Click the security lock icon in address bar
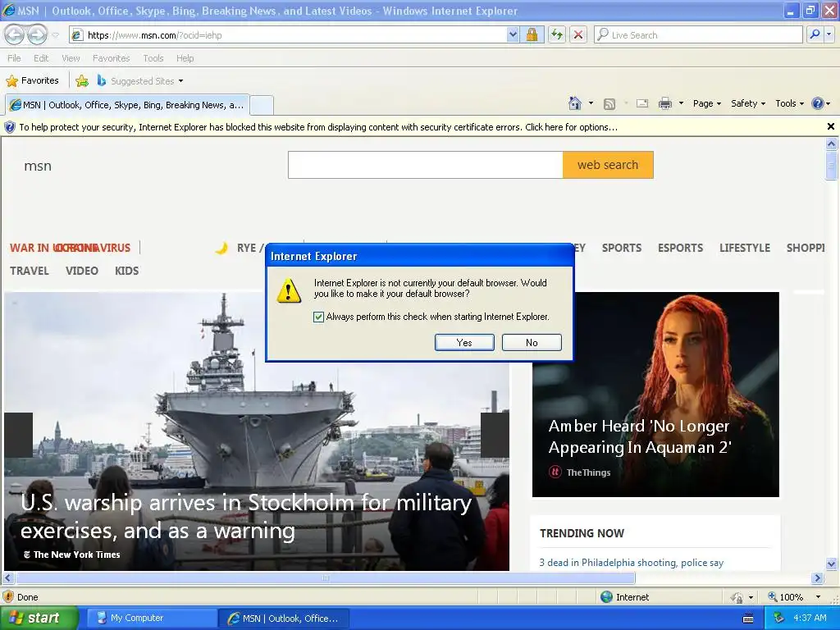 pos(532,34)
